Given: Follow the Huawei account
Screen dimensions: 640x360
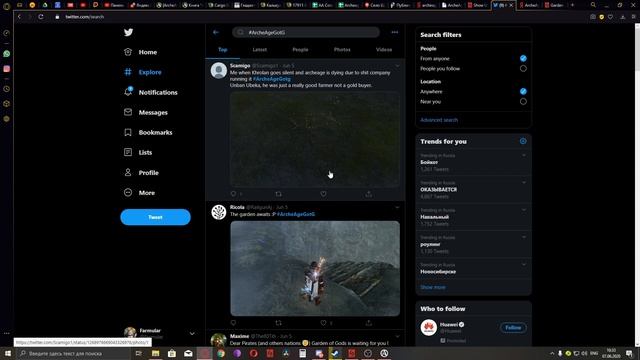Looking at the screenshot, I should (x=513, y=328).
